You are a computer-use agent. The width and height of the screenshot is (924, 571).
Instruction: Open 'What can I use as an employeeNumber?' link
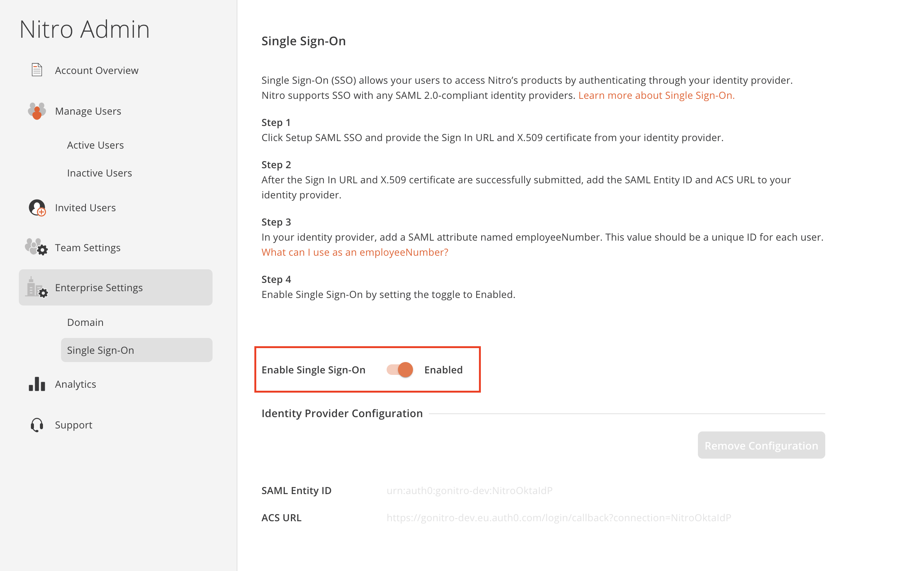(x=355, y=252)
